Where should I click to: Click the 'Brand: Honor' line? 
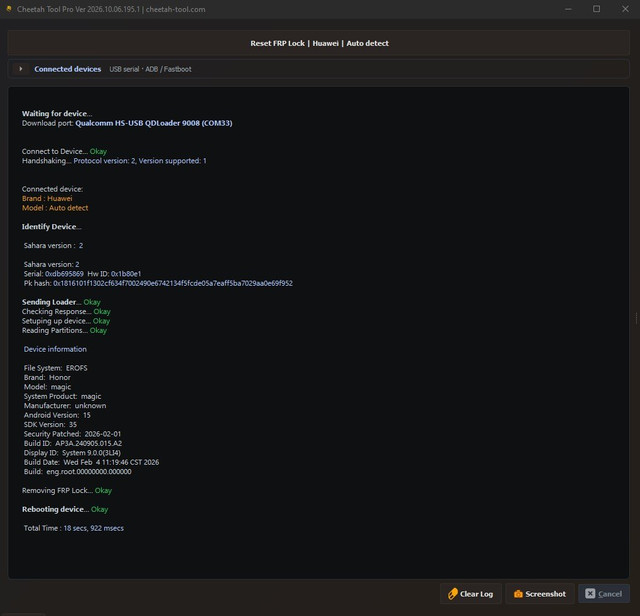(47, 377)
